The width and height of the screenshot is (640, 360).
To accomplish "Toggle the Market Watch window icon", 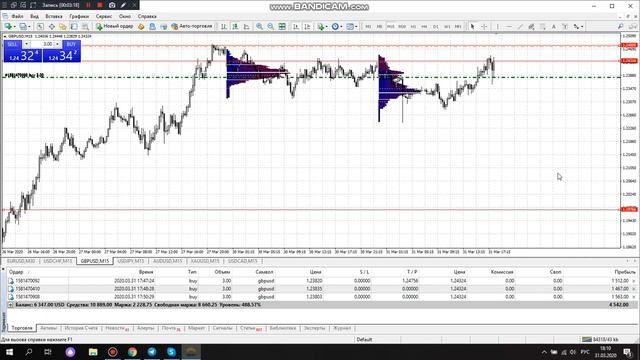I will 40,27.
